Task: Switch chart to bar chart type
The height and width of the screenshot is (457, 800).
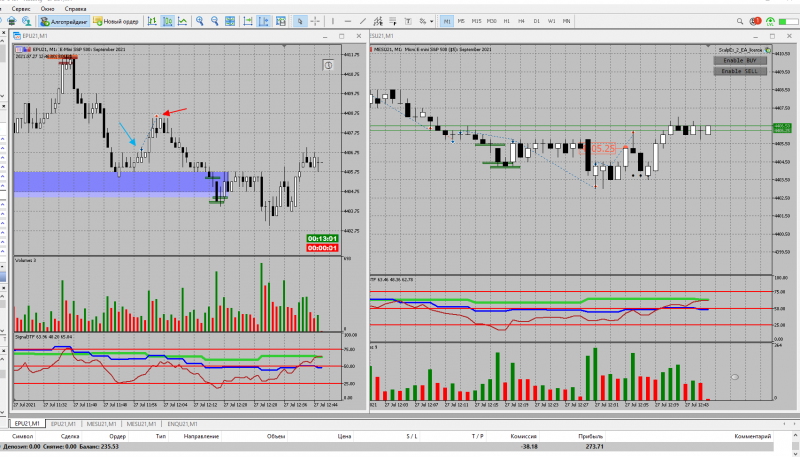Action: [152, 21]
